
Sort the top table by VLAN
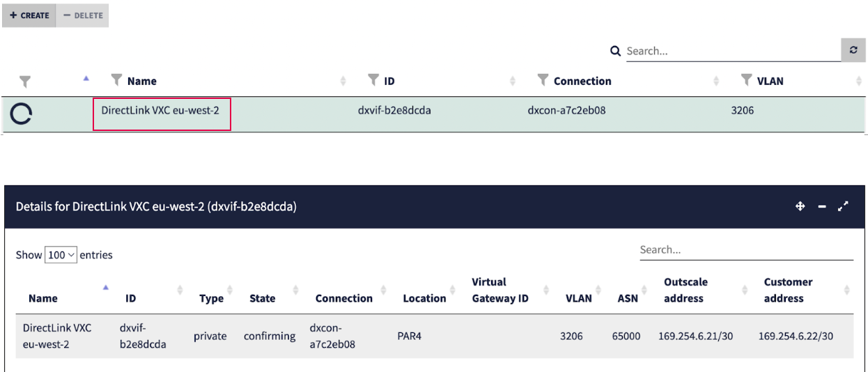click(x=858, y=82)
